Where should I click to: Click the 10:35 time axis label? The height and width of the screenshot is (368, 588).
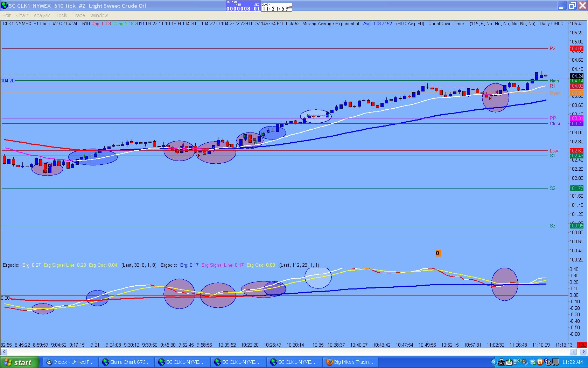[318, 345]
